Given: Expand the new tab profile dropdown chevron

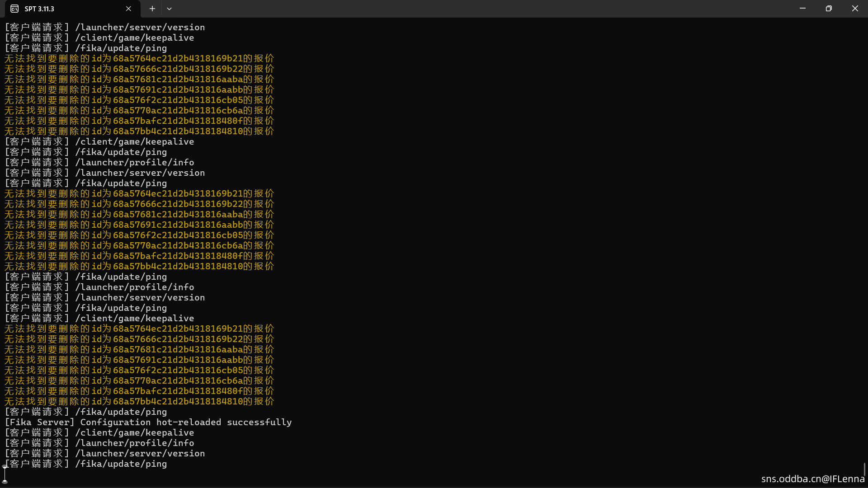Looking at the screenshot, I should pyautogui.click(x=169, y=9).
